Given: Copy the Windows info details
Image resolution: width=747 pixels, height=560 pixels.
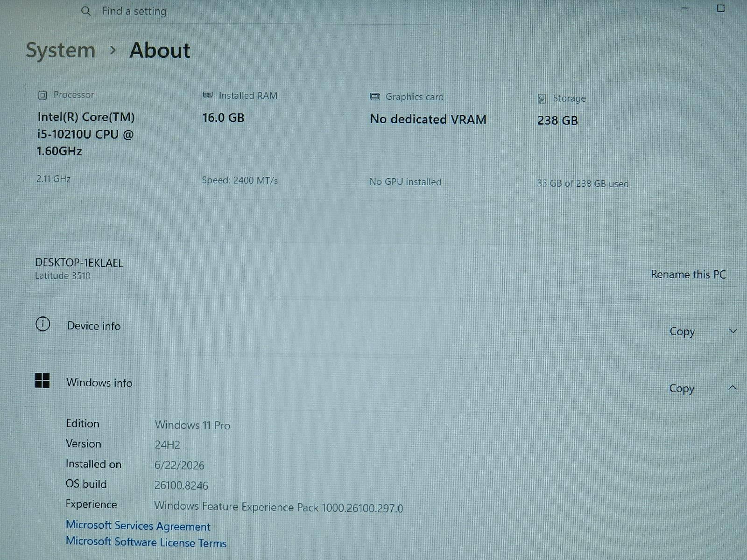Looking at the screenshot, I should [x=682, y=388].
